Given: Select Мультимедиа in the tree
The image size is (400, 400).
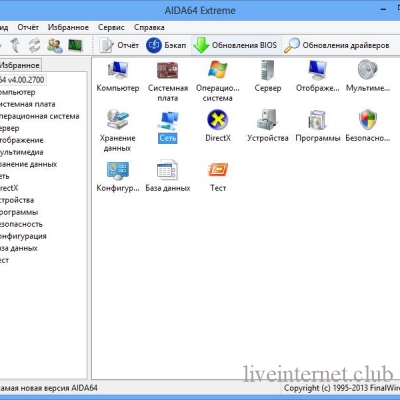Looking at the screenshot, I should (22, 152).
